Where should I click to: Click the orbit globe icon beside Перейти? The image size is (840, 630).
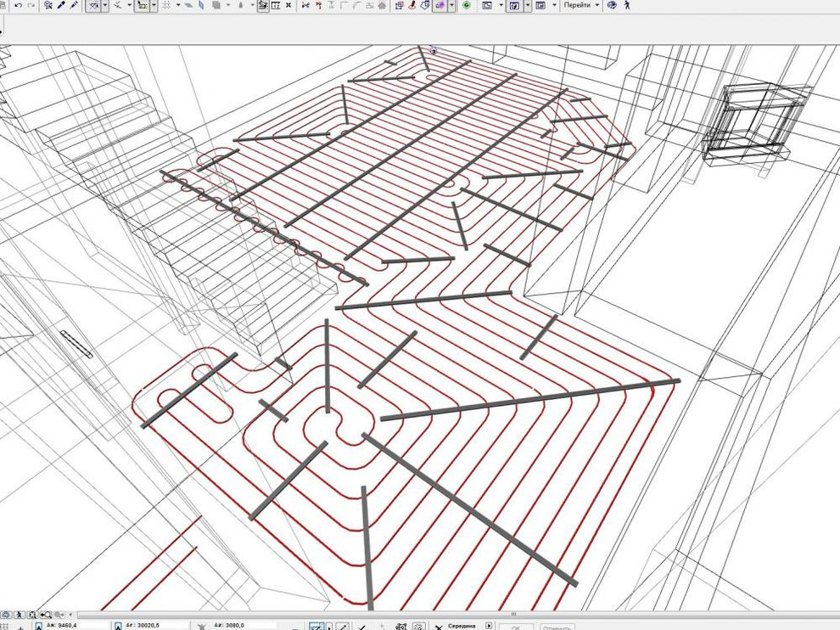tap(612, 5)
